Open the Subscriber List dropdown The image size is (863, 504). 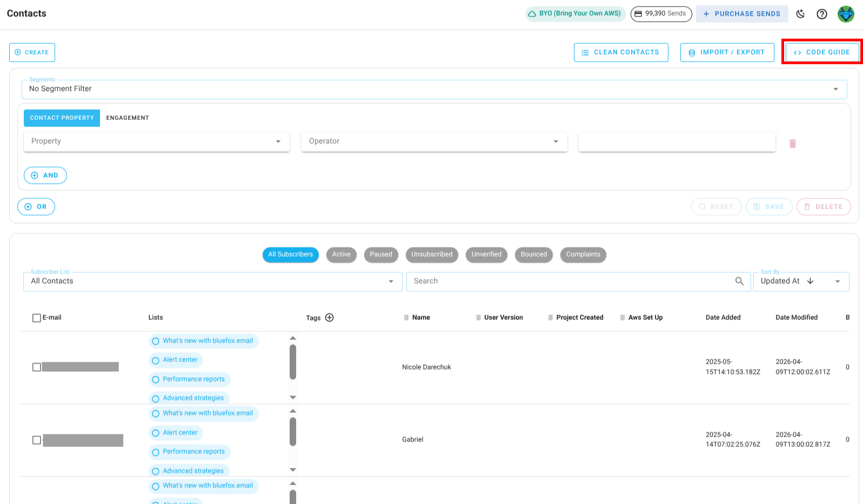[x=213, y=281]
